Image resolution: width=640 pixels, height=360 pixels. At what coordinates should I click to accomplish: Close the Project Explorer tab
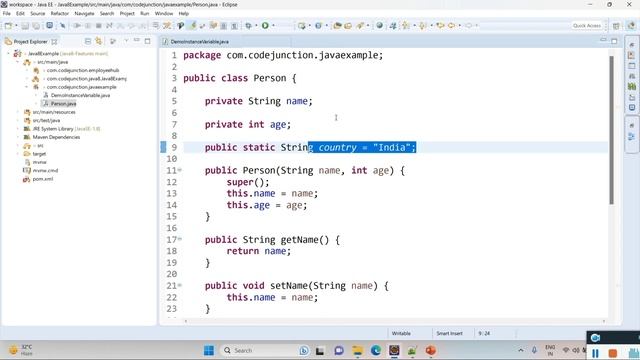54,42
